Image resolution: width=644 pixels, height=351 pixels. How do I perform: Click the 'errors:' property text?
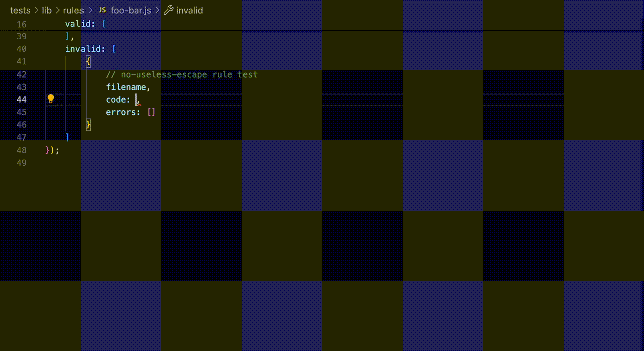(x=123, y=112)
